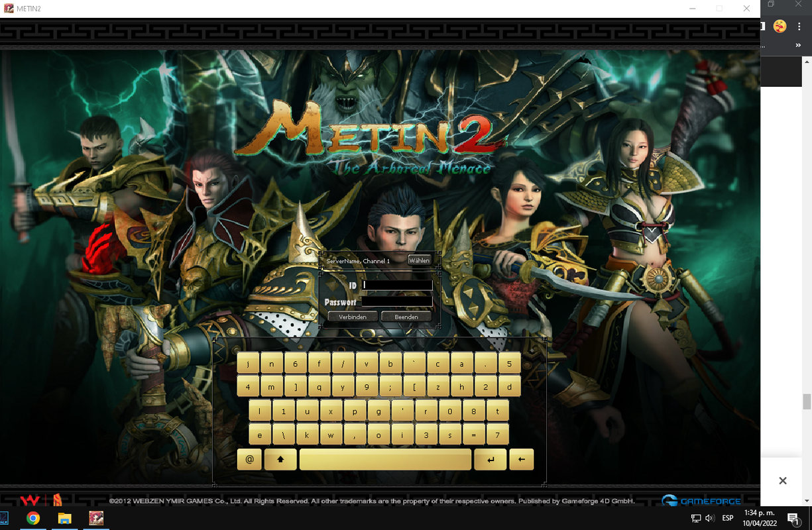Tap the equals sign key
Viewport: 812px width, 530px height.
474,435
